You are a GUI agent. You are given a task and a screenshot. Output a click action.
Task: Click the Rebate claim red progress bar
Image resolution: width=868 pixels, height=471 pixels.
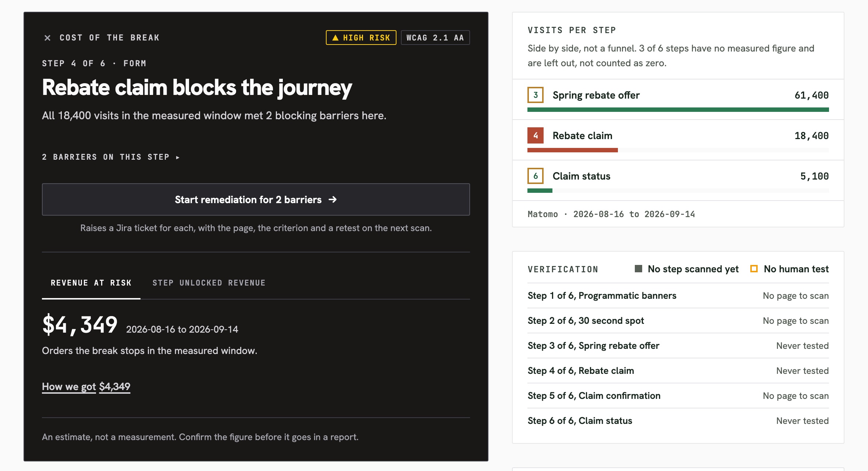click(x=573, y=150)
